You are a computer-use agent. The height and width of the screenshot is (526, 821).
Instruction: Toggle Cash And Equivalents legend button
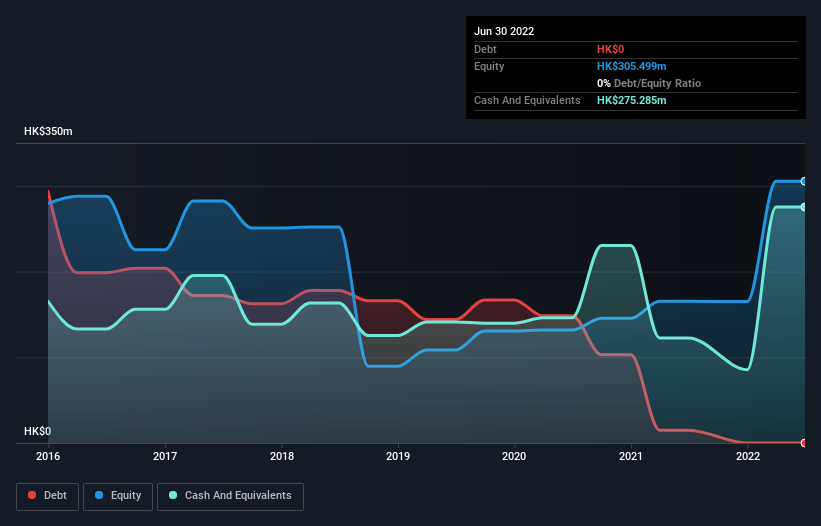coord(230,496)
